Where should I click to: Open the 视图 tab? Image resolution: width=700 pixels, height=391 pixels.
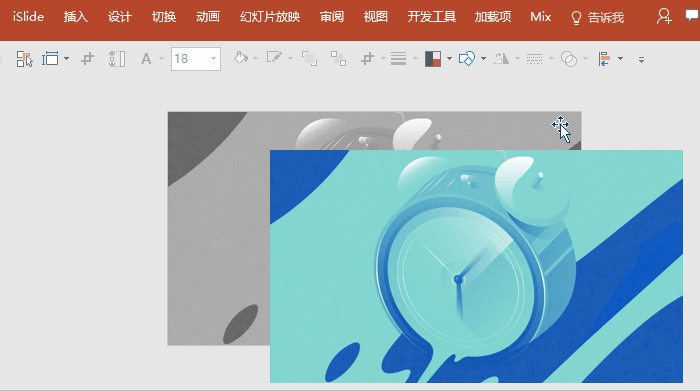(x=375, y=17)
